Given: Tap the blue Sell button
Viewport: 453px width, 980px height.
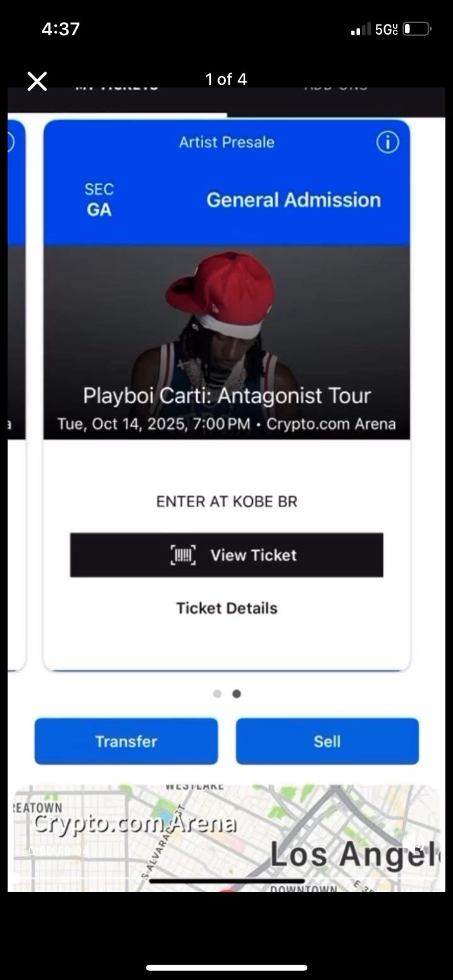Looking at the screenshot, I should point(327,741).
